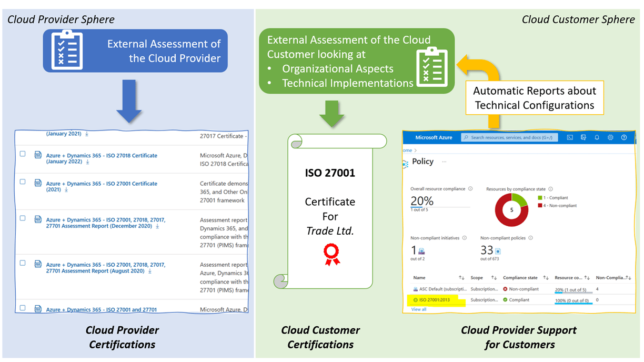The image size is (644, 362).
Task: Check the ISO 27001 and 27701 checkbox
Action: 23,308
